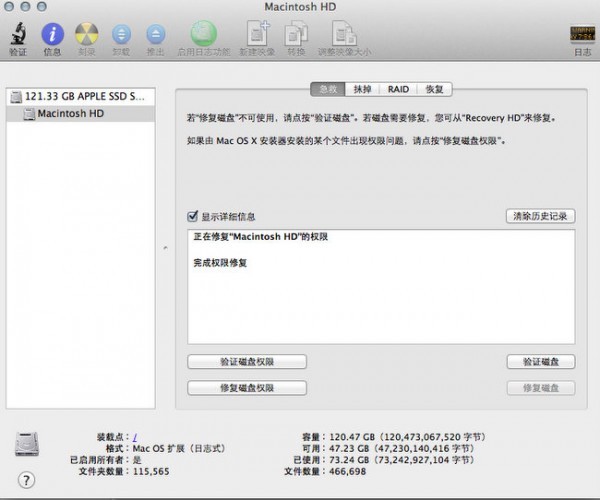600x500 pixels.
Task: Switch to the RAID tab
Action: [x=398, y=89]
